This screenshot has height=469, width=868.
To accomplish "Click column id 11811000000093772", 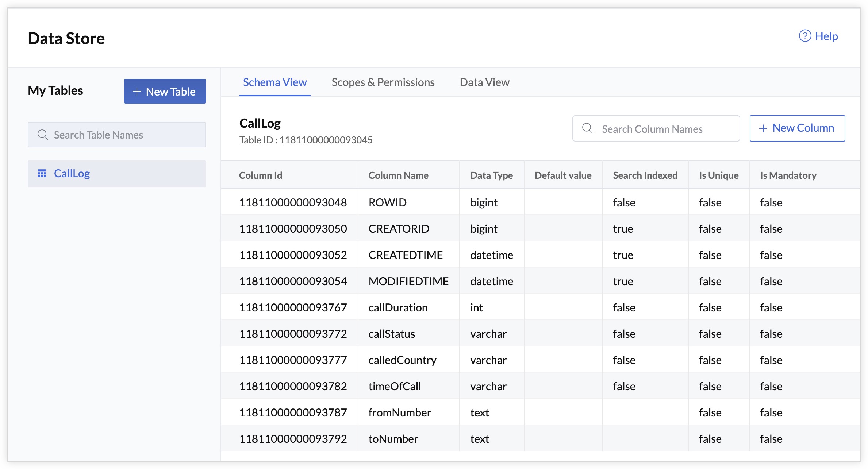I will pyautogui.click(x=293, y=334).
